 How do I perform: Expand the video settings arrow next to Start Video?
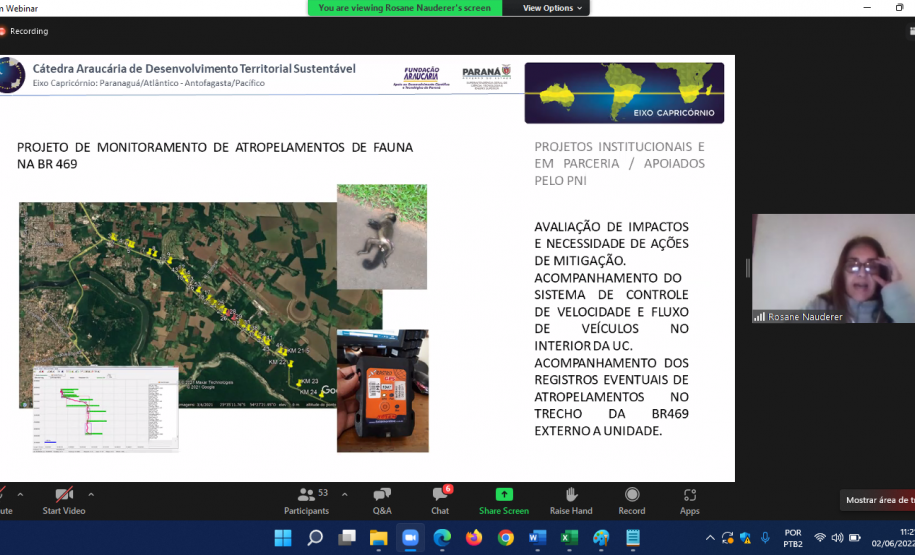(91, 494)
